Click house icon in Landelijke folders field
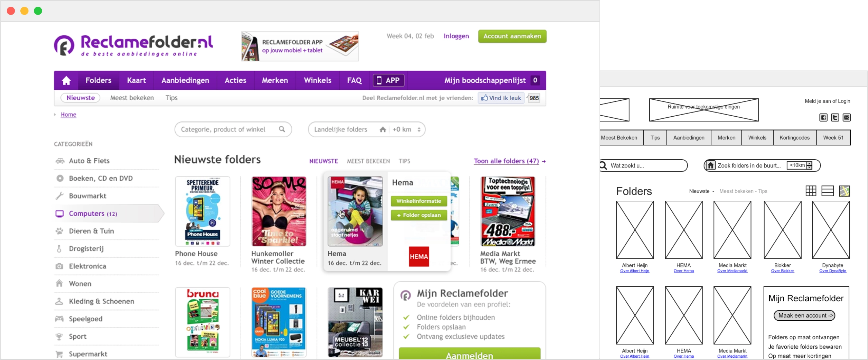The image size is (868, 360). point(383,129)
